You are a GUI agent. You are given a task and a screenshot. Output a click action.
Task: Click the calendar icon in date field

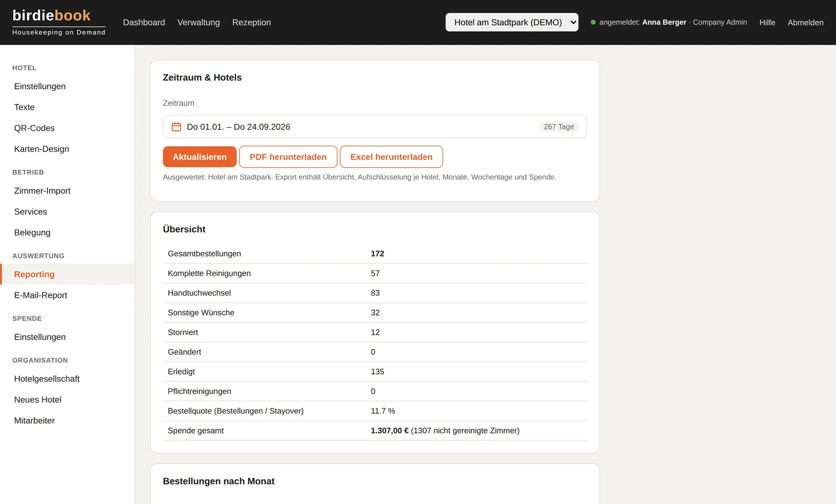[x=177, y=127]
